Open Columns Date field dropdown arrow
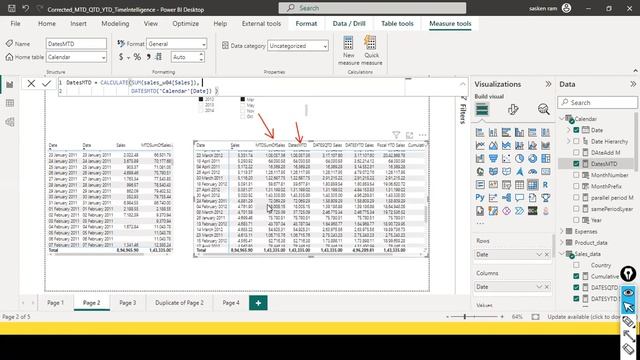Viewport: 640px width, 360px height. (539, 287)
